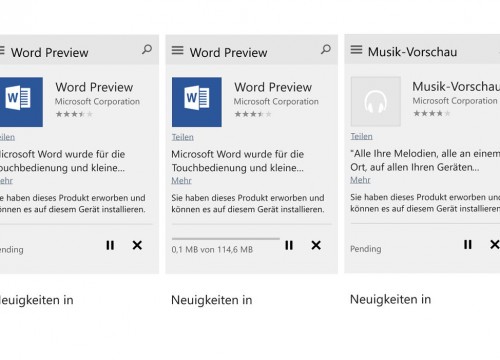
Task: Click 'Musik-Vorschau' header title
Action: [x=412, y=52]
